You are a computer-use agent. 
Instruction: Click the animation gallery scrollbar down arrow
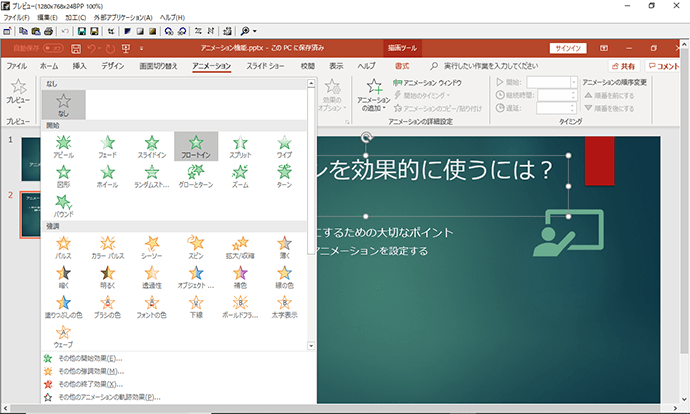pyautogui.click(x=311, y=346)
